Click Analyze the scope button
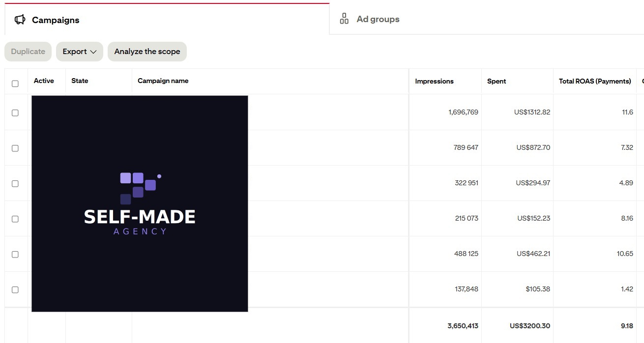The image size is (644, 343). coord(147,52)
